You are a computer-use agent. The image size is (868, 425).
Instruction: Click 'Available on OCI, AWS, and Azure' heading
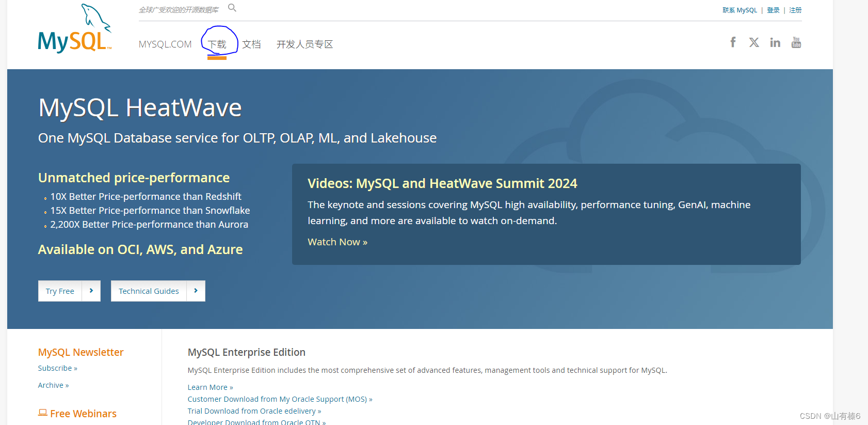140,249
